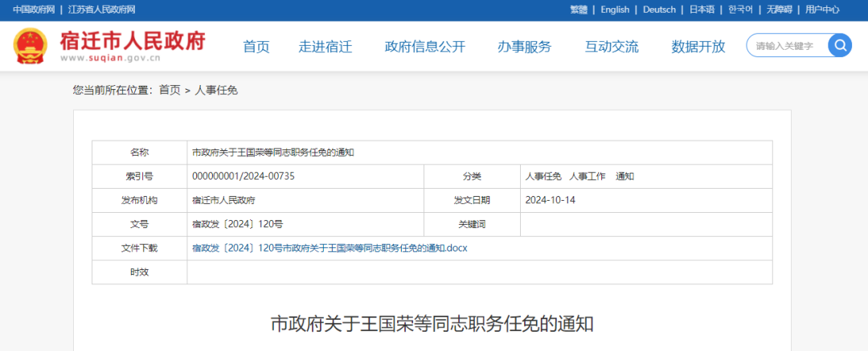Image resolution: width=868 pixels, height=351 pixels.
Task: Navigate to 数据开放 page
Action: (x=698, y=47)
